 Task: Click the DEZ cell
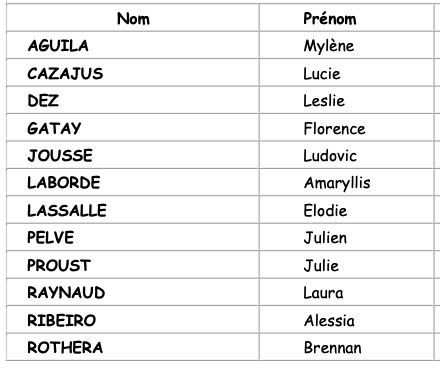133,100
